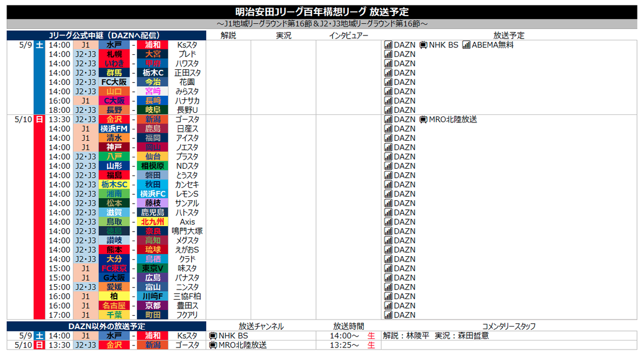Click the DAZN signal icon in 長野 vs 岐阜 row
644x355 pixels.
pos(388,110)
